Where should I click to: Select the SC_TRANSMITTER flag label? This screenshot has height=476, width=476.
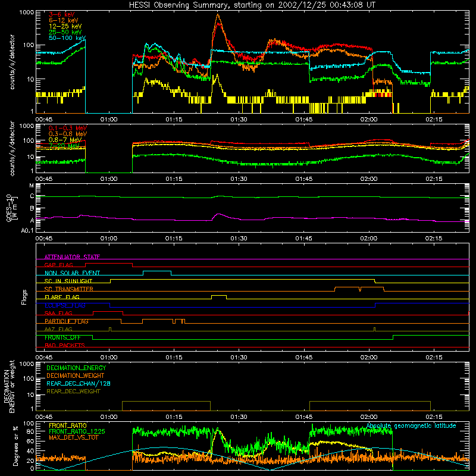click(69, 289)
